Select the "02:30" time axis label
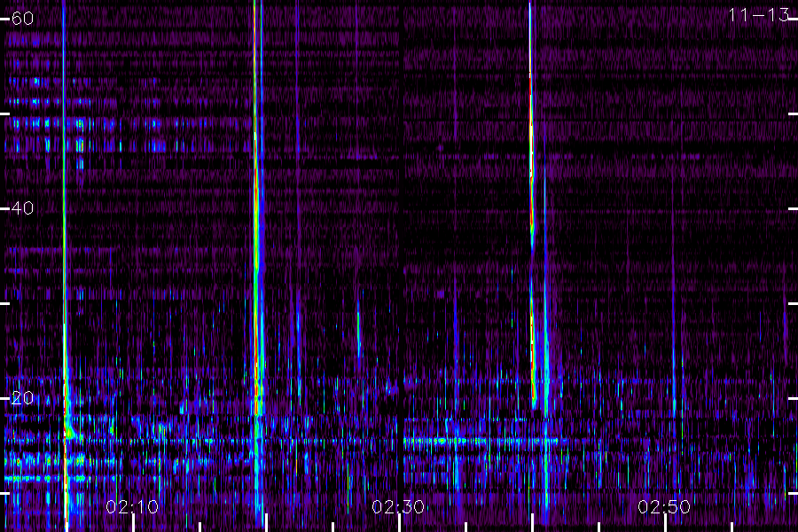Screen dimensions: 798x532 [x=398, y=507]
